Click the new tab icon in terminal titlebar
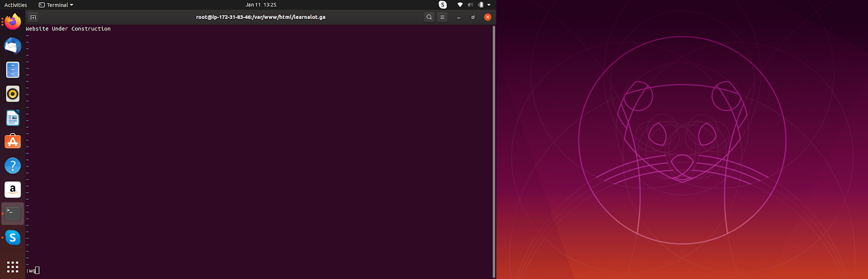Screen dimensions: 868x279 coord(33,17)
